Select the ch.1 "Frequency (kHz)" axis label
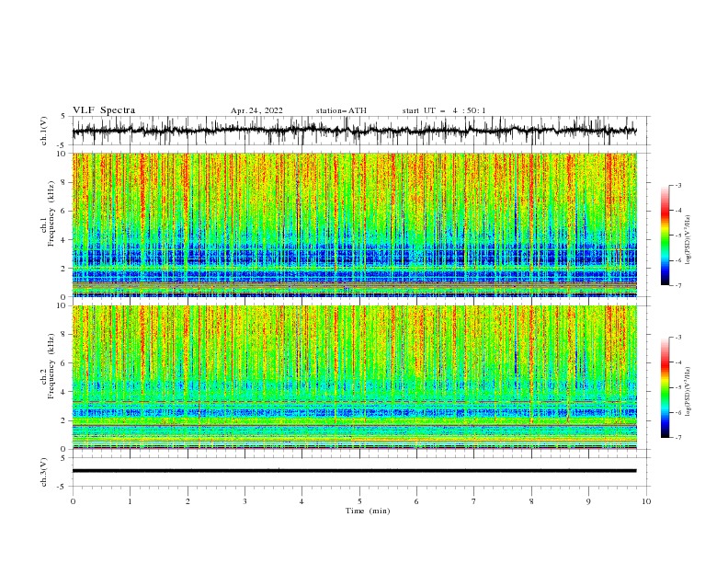 [51, 214]
